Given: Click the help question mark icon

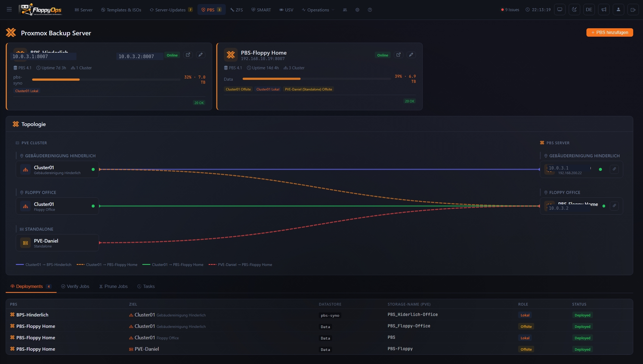Looking at the screenshot, I should 370,10.
